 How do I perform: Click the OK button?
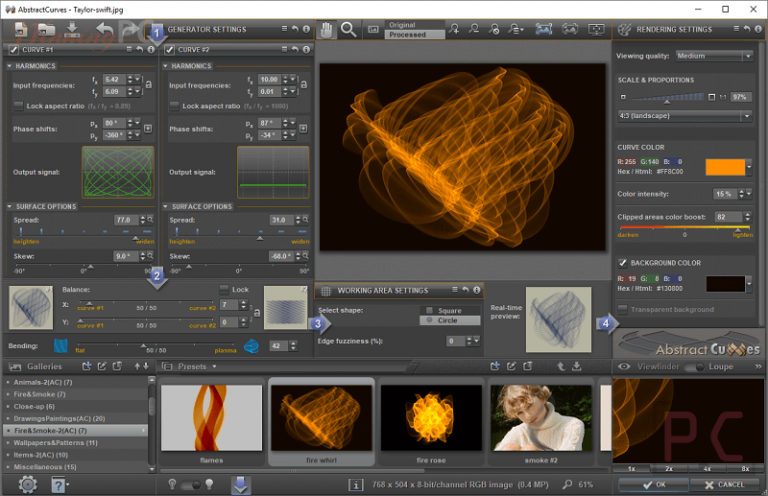click(651, 485)
